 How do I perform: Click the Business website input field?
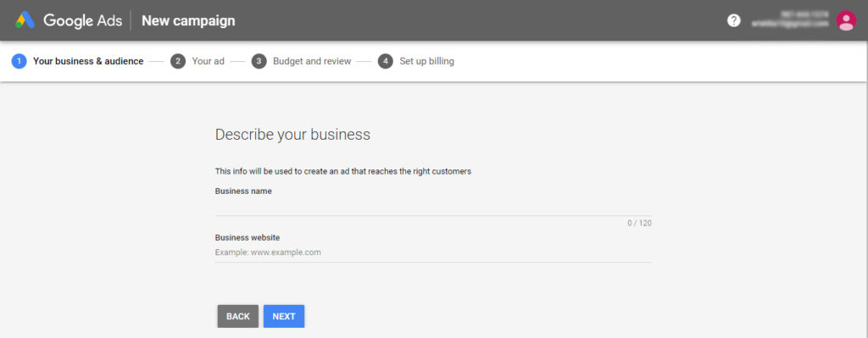[433, 252]
